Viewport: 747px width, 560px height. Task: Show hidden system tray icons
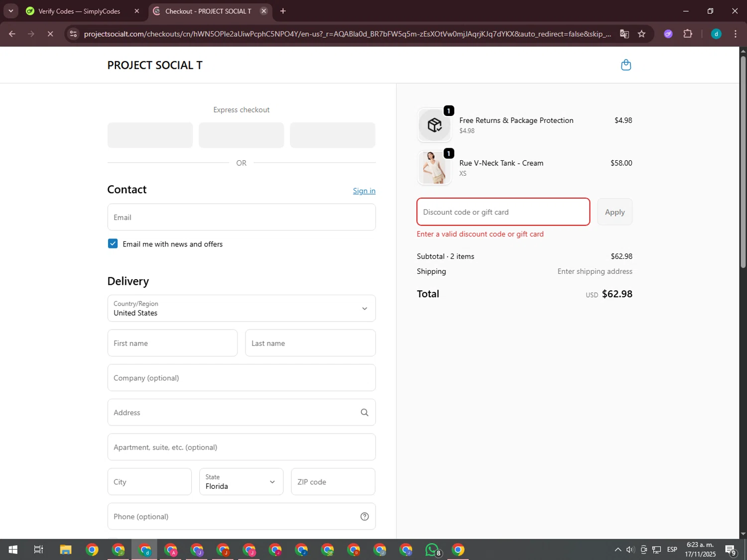[618, 550]
